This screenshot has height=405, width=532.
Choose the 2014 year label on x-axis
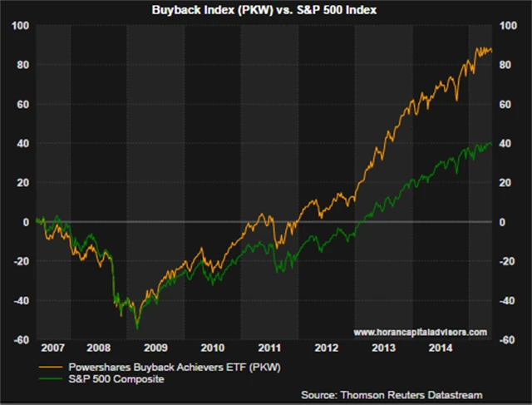pos(439,348)
